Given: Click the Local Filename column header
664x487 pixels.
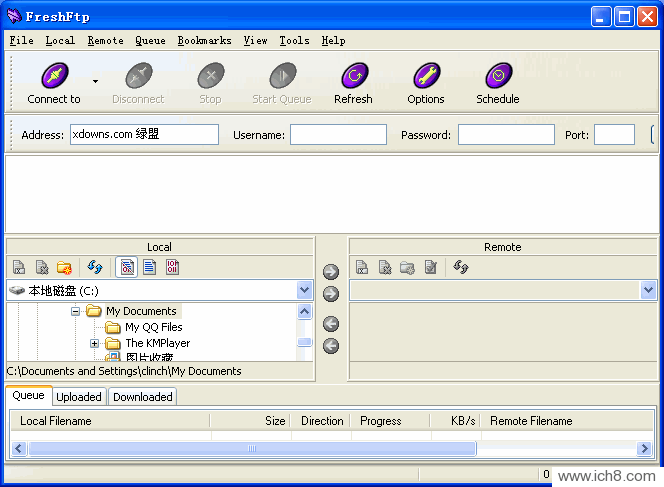Looking at the screenshot, I should 110,421.
